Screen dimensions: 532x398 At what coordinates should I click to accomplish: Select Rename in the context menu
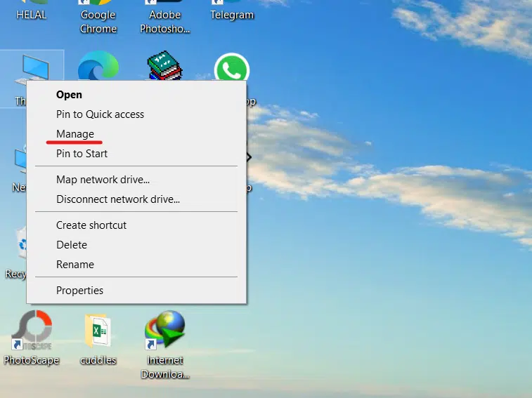pyautogui.click(x=75, y=265)
